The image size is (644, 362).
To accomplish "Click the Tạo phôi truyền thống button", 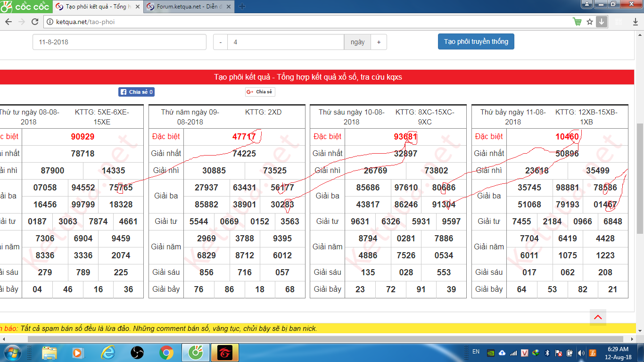I will pos(476,41).
